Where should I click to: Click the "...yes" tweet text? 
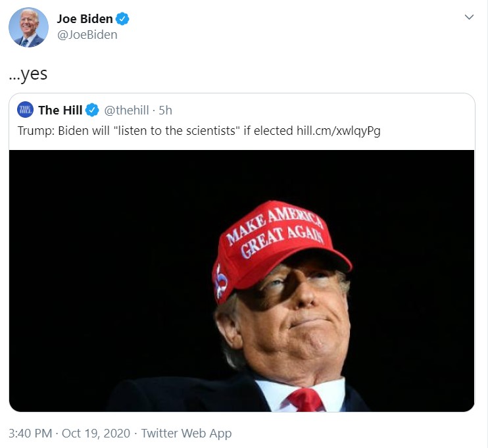[x=28, y=74]
